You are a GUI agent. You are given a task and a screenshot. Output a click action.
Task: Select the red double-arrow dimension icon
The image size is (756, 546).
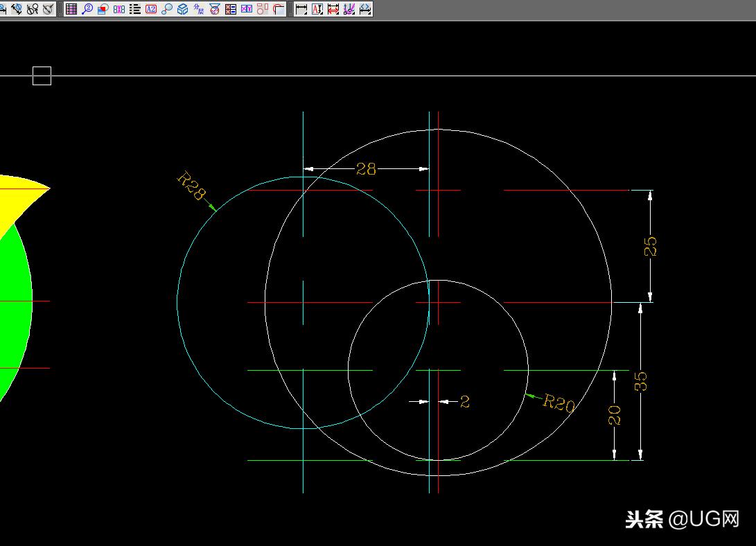[333, 9]
